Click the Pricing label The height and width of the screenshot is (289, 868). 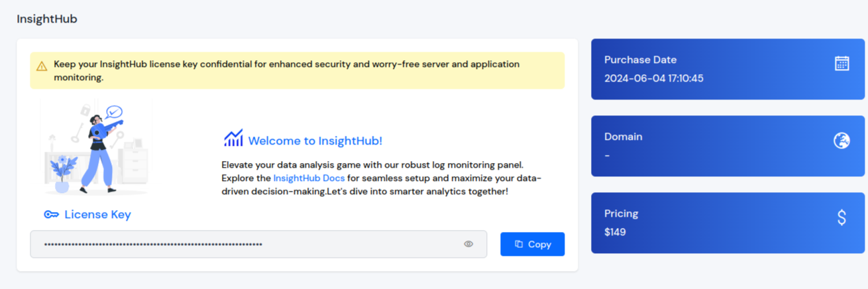(x=621, y=213)
